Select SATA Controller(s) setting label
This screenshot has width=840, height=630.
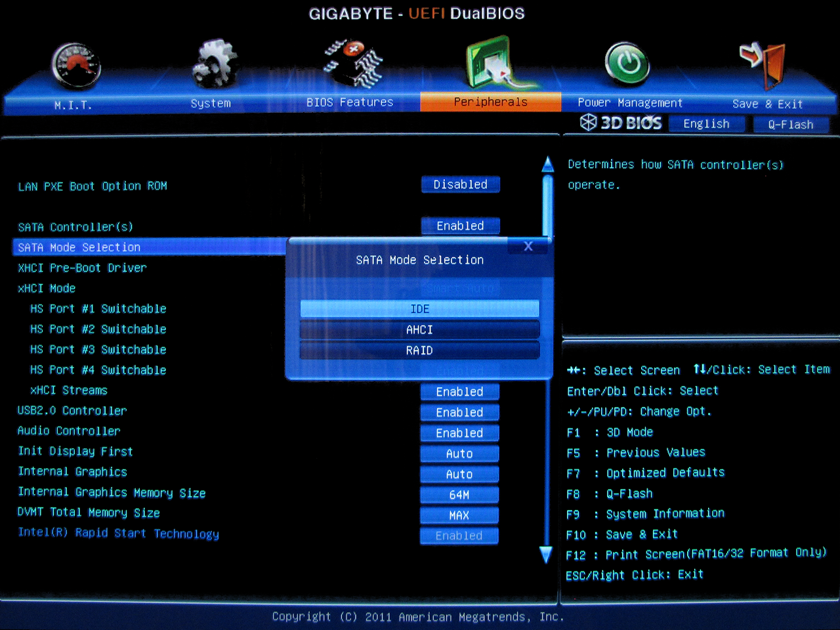75,227
